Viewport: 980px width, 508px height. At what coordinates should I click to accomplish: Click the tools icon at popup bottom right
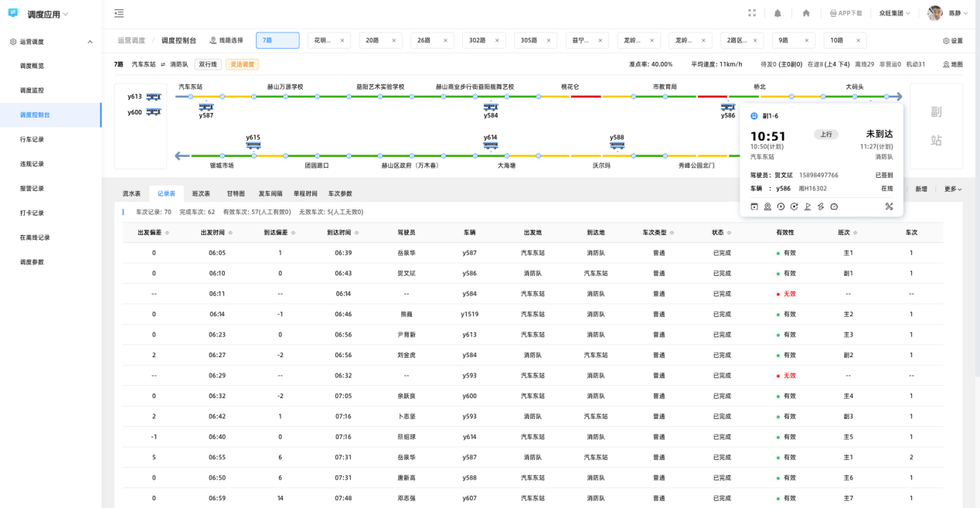click(889, 206)
